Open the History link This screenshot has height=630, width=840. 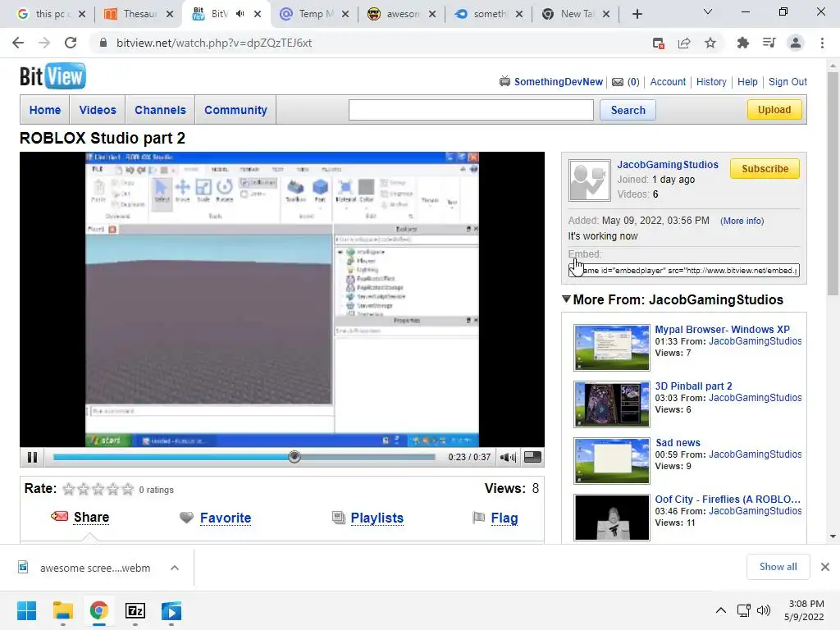tap(711, 82)
